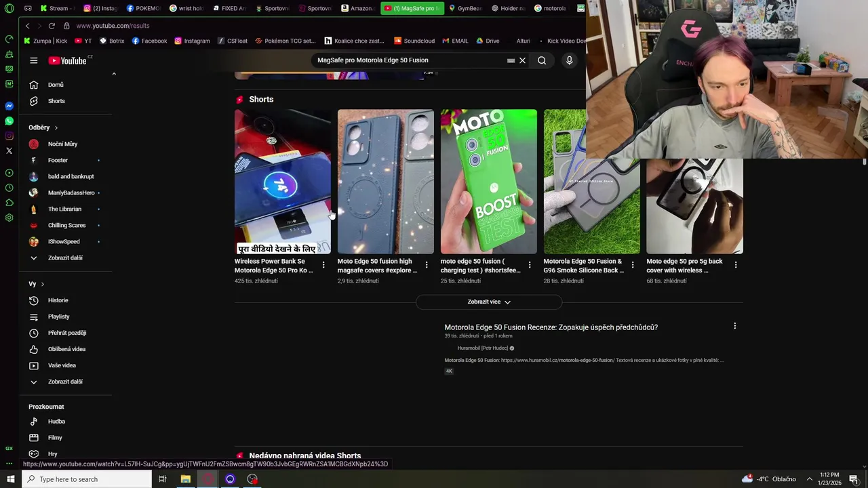Open more options for Wireless Power Bank short

tap(323, 265)
